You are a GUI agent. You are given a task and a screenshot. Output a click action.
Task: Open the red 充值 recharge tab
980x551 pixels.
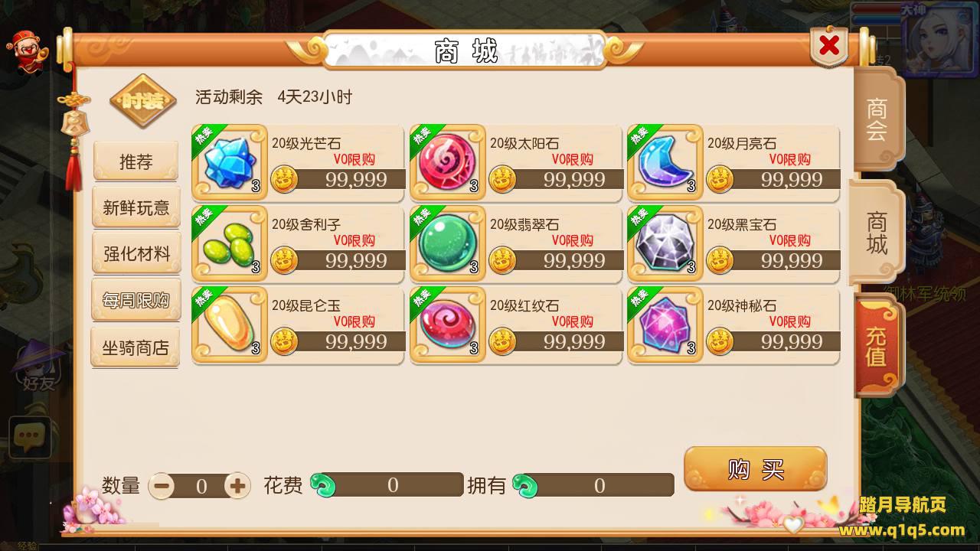pyautogui.click(x=877, y=346)
